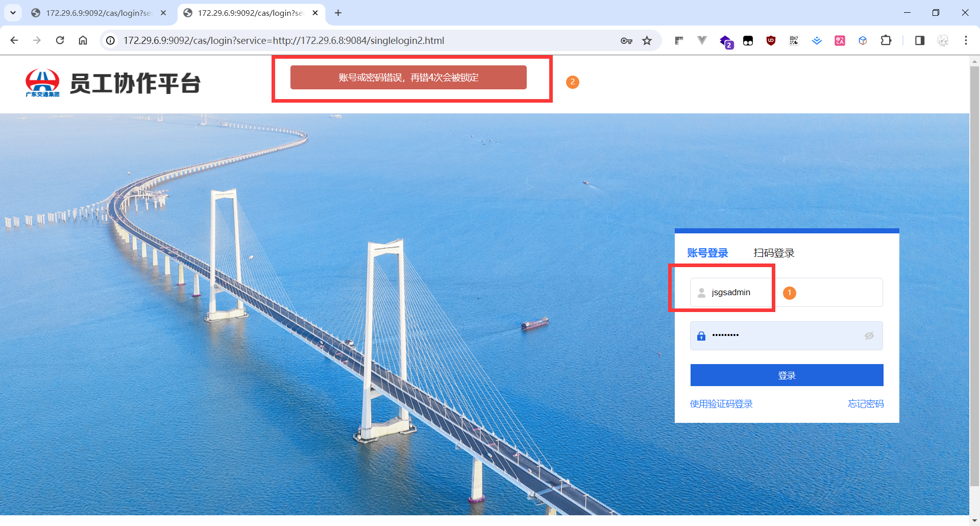Open the pink translate extension
The width and height of the screenshot is (980, 526).
tap(840, 41)
